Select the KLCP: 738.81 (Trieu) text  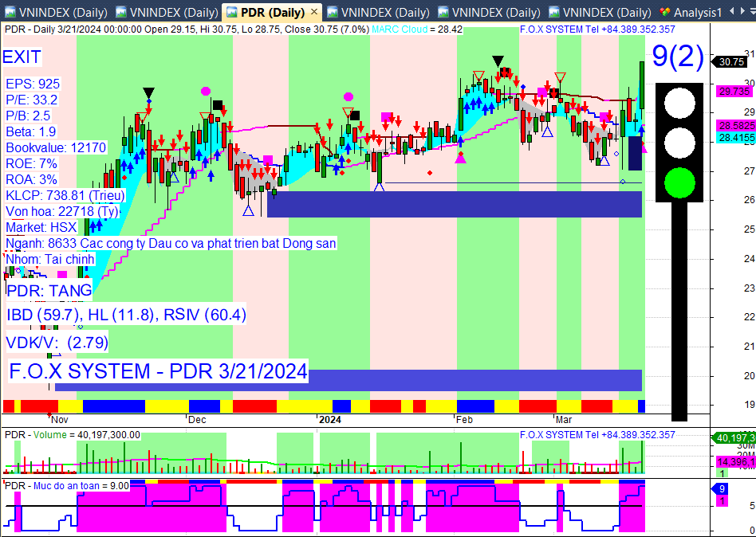[x=65, y=195]
